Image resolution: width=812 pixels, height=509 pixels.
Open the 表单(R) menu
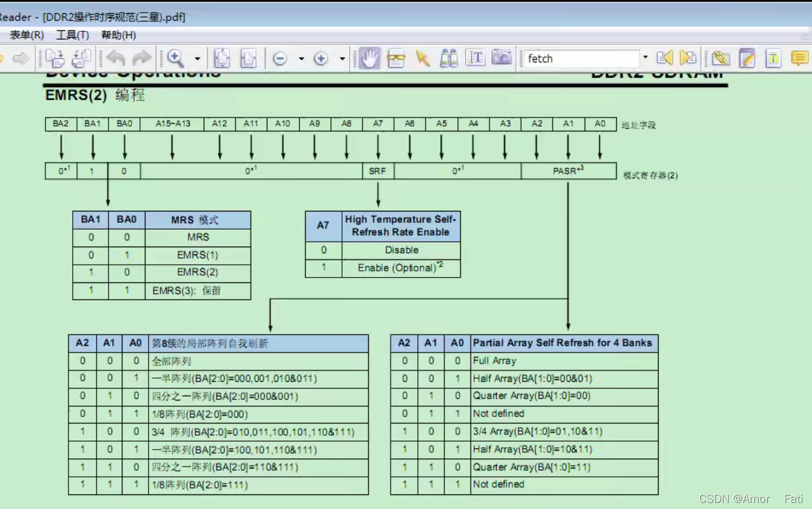27,35
